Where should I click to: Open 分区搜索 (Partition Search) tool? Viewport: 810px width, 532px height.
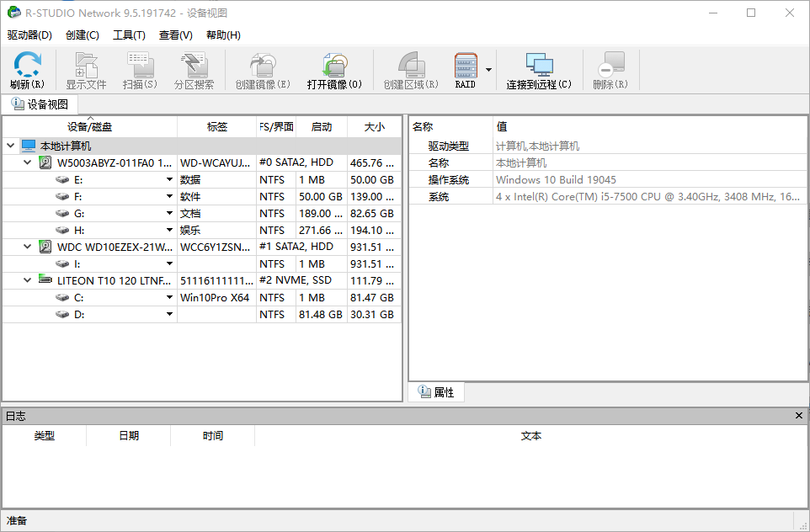pos(194,69)
